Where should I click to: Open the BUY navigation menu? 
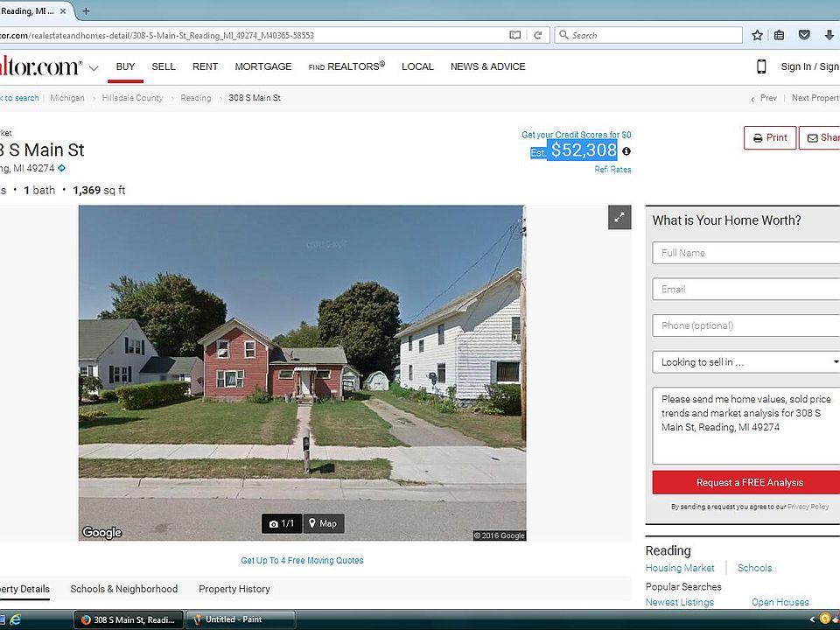[x=125, y=66]
